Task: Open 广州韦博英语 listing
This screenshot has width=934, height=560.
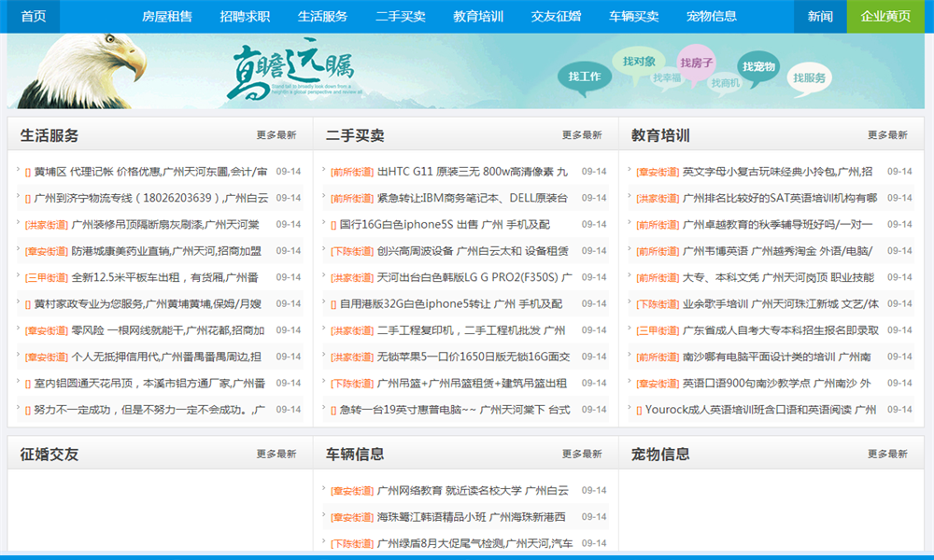Action: click(777, 250)
